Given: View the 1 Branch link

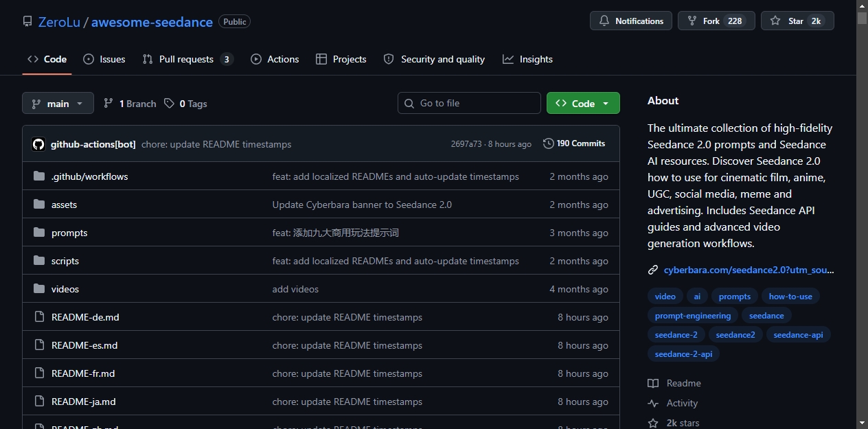Looking at the screenshot, I should click(130, 104).
